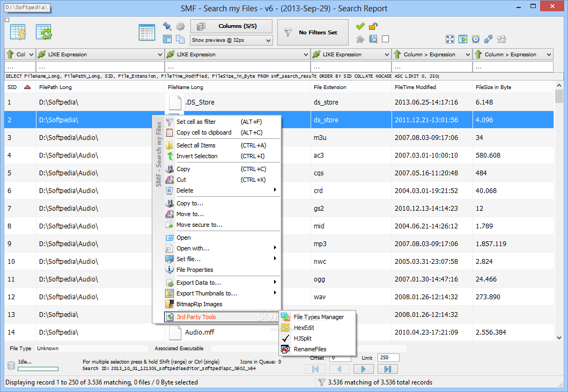
Task: Jump to first page of records
Action: click(x=315, y=369)
